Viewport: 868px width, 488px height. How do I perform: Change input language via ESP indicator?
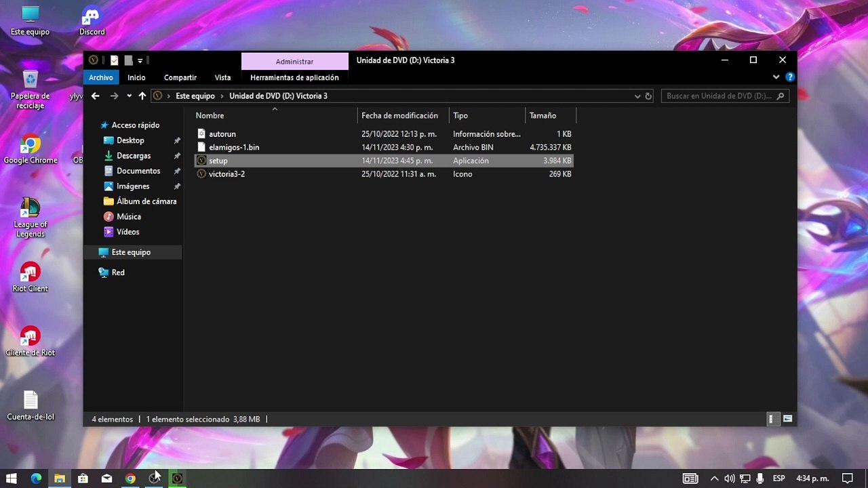coord(779,479)
